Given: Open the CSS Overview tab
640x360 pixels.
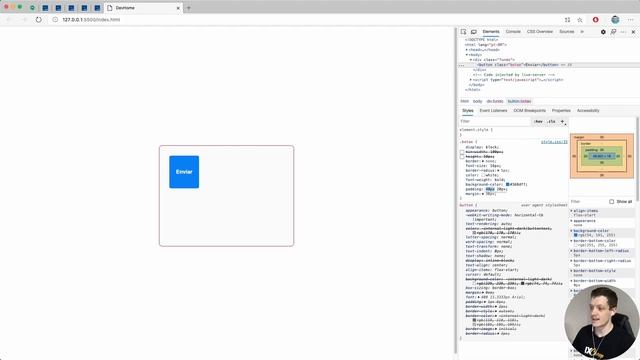Looking at the screenshot, I should (540, 32).
